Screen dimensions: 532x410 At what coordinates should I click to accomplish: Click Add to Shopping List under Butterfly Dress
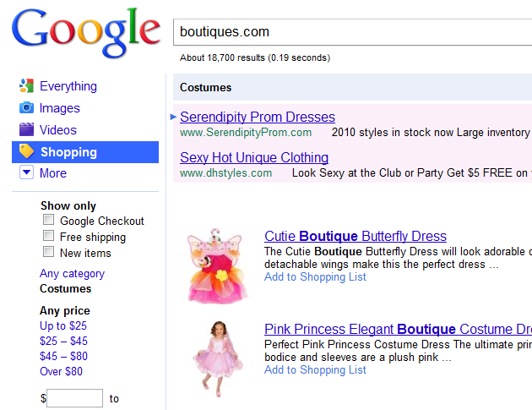(x=315, y=277)
